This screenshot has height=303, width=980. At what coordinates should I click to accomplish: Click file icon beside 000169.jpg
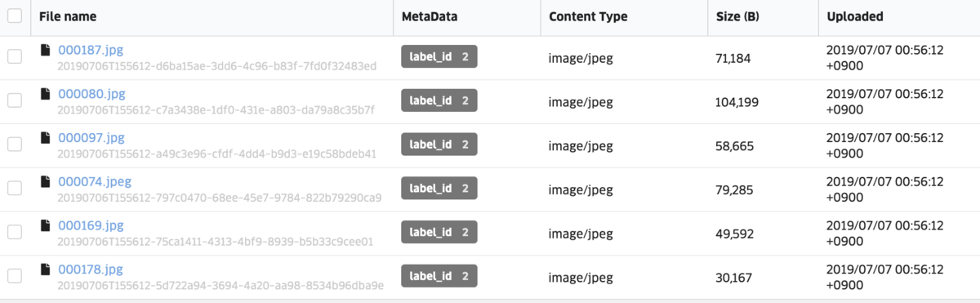pyautogui.click(x=46, y=226)
